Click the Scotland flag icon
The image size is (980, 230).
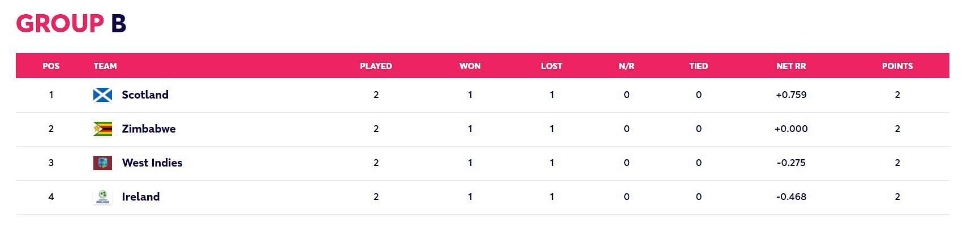click(x=102, y=95)
